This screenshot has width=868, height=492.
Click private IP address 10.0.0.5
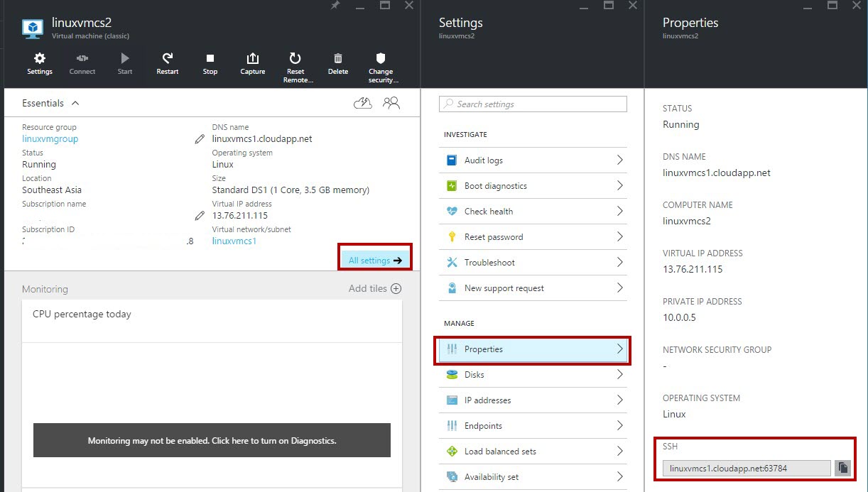[x=679, y=317]
